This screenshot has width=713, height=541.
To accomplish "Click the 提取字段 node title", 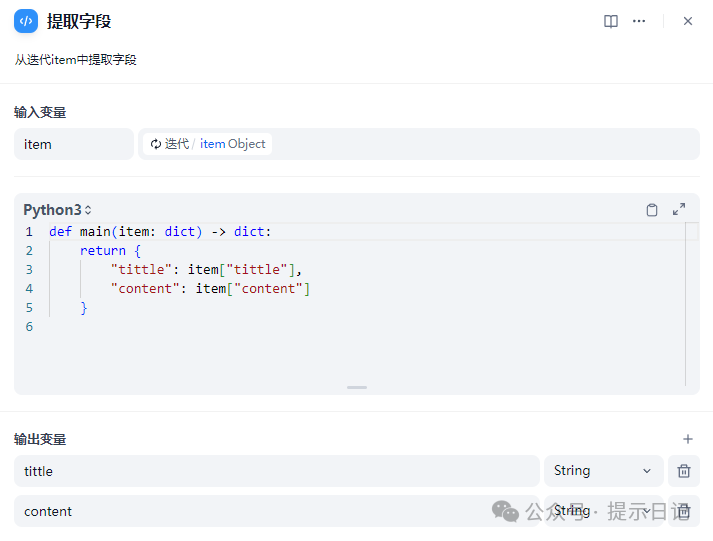I will tap(79, 21).
